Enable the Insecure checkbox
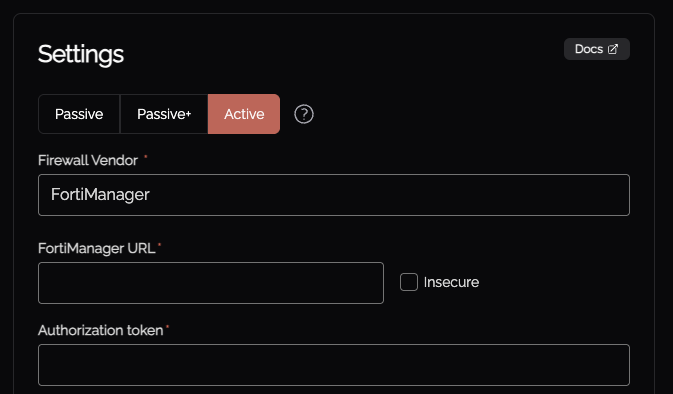Viewport: 673px width, 394px height. pos(409,282)
